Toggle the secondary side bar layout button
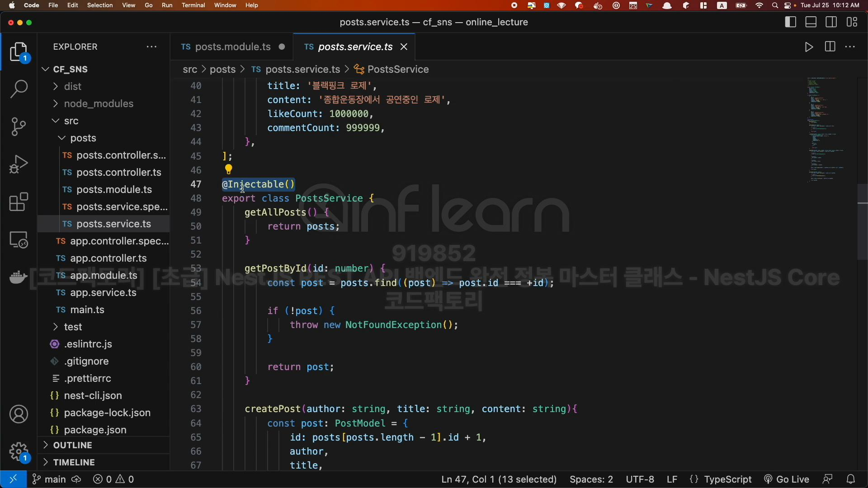Viewport: 868px width, 488px height. point(831,22)
